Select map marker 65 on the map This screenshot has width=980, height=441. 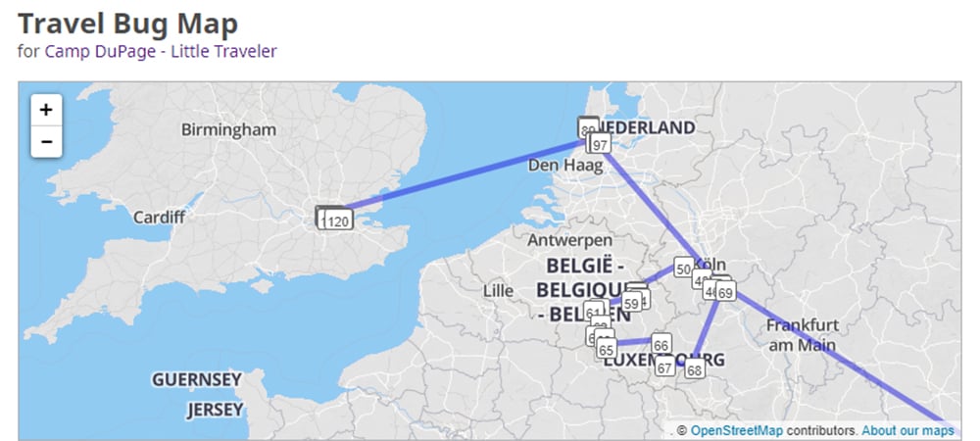(607, 349)
